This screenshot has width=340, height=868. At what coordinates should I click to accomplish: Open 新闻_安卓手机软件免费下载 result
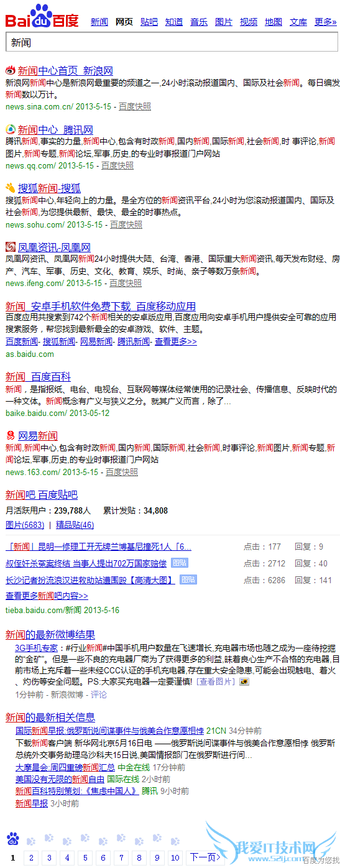101,306
